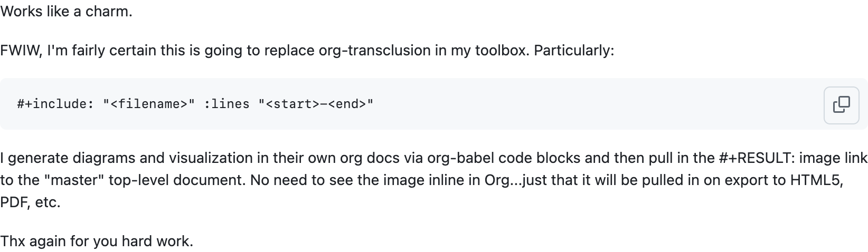The height and width of the screenshot is (252, 868).
Task: Click the word "HTML5,"
Action: tap(816, 180)
